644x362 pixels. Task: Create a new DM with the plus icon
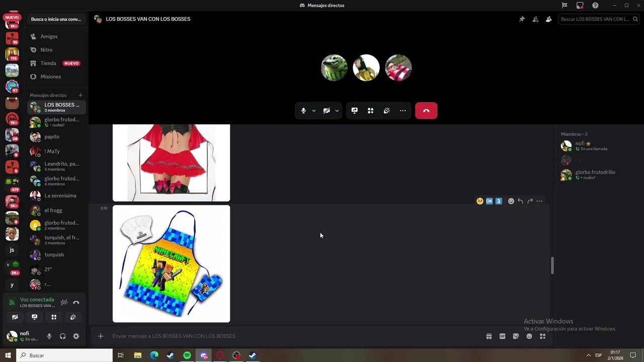point(80,95)
